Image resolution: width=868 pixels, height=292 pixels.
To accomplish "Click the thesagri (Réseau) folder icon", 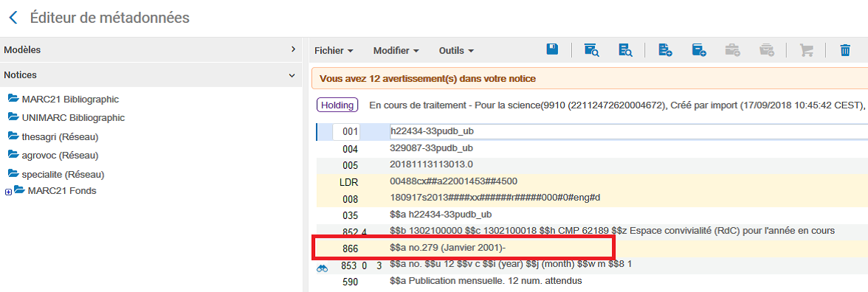I will tap(14, 136).
